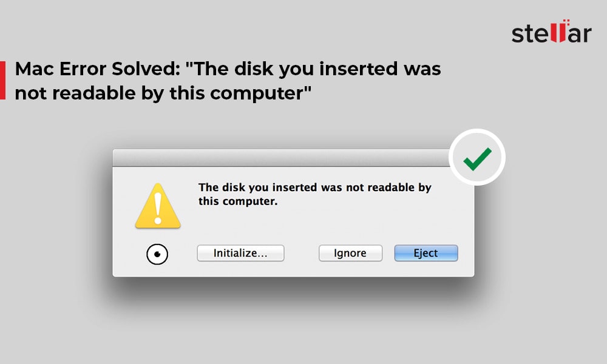Click the Stellar logo
This screenshot has width=607, height=364.
click(552, 32)
